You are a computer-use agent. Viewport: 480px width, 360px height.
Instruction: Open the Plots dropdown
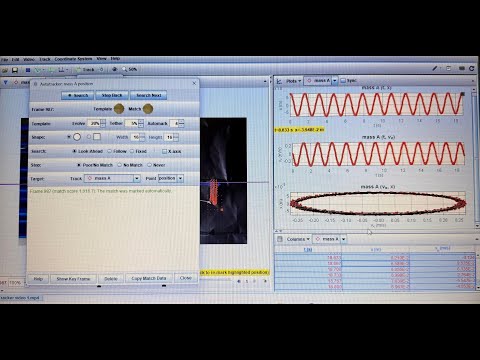(294, 81)
